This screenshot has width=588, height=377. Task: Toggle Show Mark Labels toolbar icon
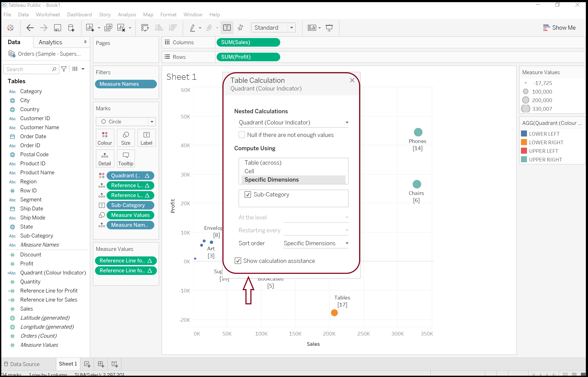pyautogui.click(x=227, y=28)
